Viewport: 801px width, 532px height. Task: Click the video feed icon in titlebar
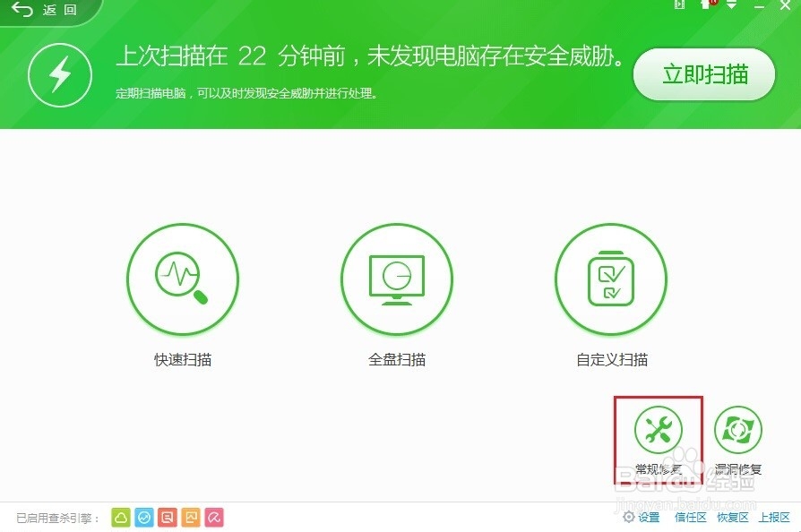click(679, 5)
